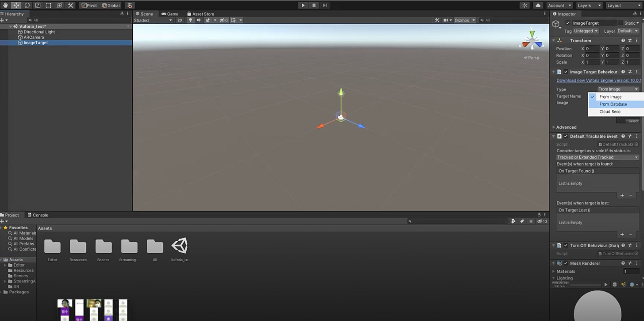Open Tracked or Extended Tracked dropdown
The width and height of the screenshot is (644, 321).
[598, 157]
